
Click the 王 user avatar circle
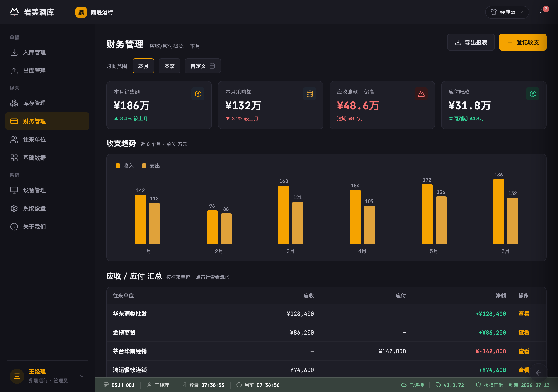[17, 376]
